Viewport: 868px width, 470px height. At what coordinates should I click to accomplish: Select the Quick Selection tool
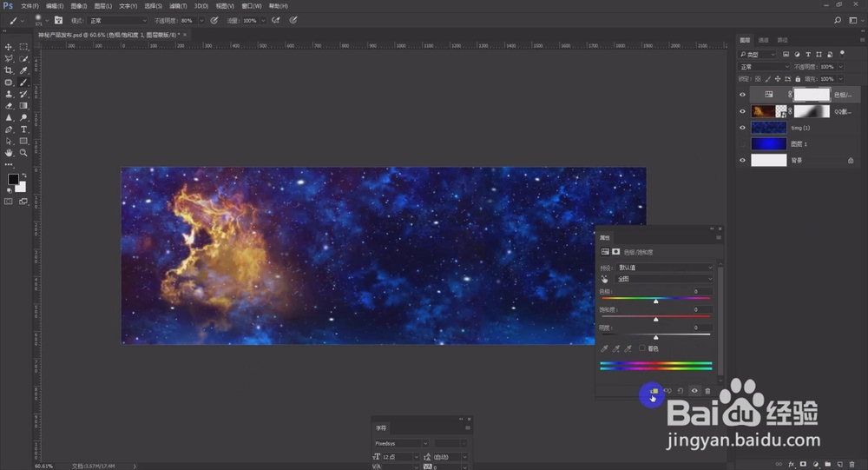[x=23, y=59]
